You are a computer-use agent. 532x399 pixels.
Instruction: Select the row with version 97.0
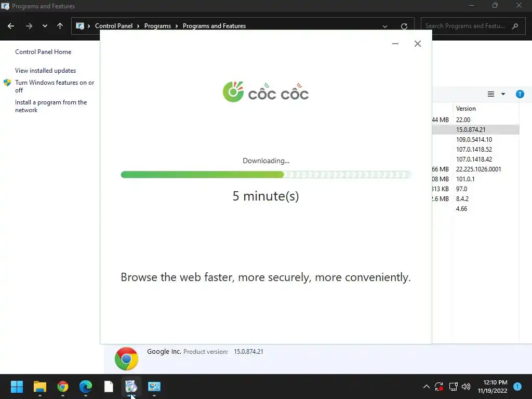tap(475, 189)
